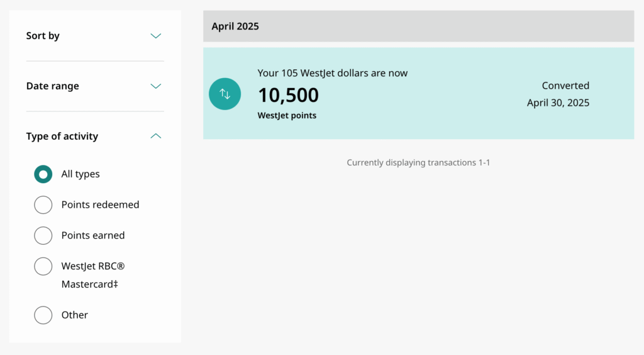Screen dimensions: 644x355
Task: Click the bold WestJet points label
Action: [287, 116]
